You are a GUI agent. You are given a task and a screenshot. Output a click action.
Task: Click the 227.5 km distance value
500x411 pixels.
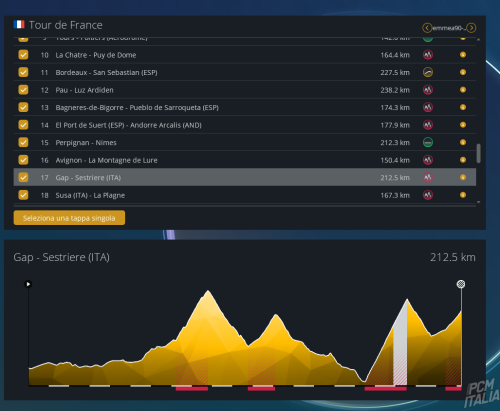pos(395,72)
